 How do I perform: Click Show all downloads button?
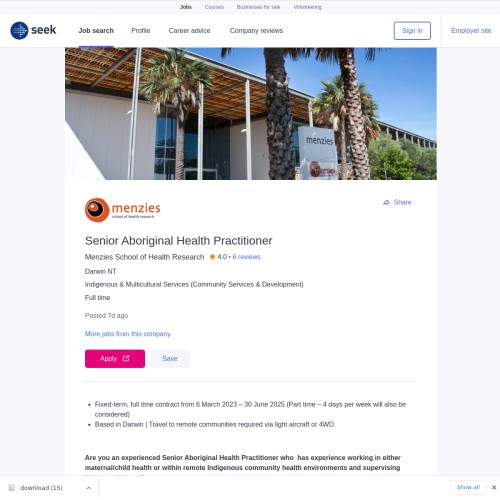point(468,487)
